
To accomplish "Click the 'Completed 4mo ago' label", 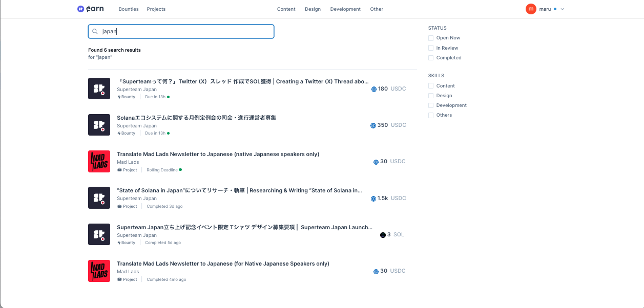I will click(167, 279).
